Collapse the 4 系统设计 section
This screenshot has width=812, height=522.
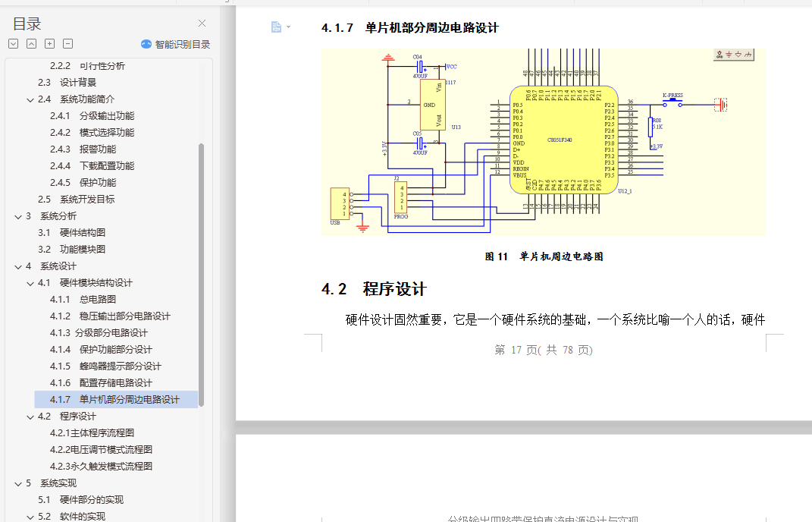[18, 267]
